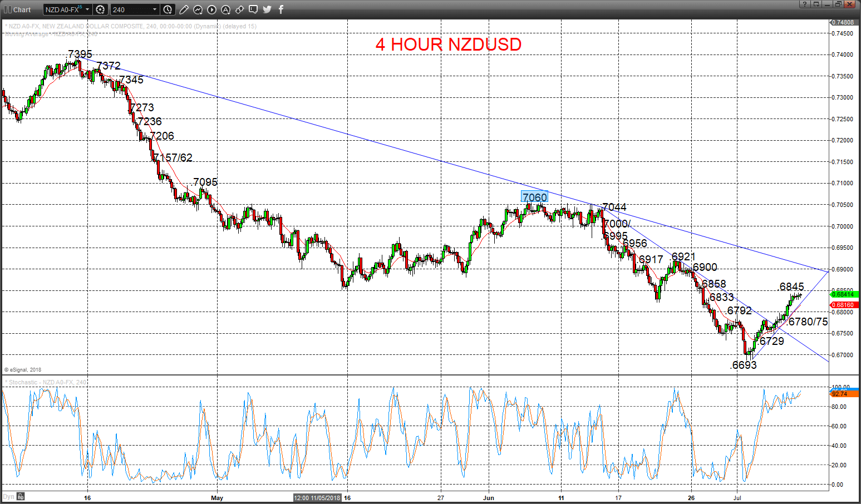Click the 7044 price annotation
The image size is (861, 504).
[x=614, y=207]
